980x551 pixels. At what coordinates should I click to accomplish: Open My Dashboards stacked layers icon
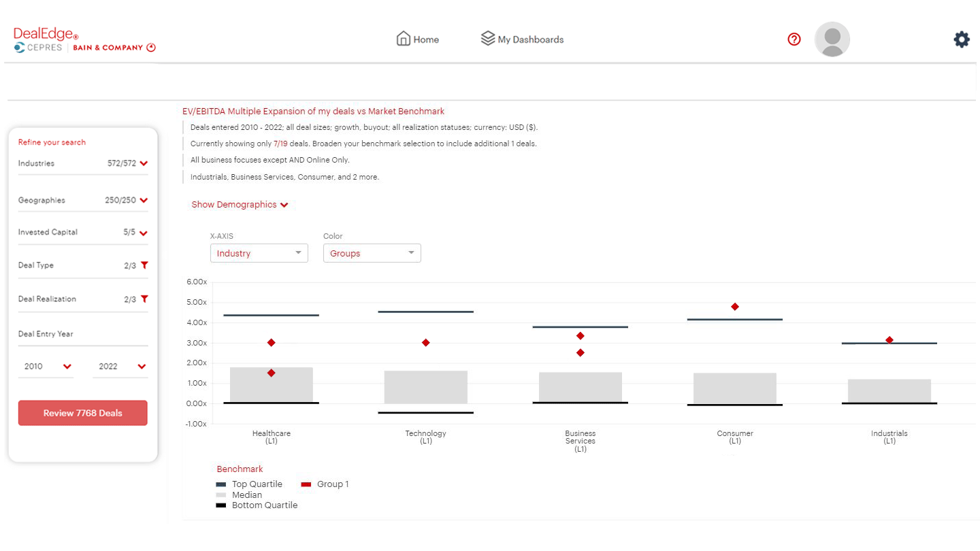point(487,38)
